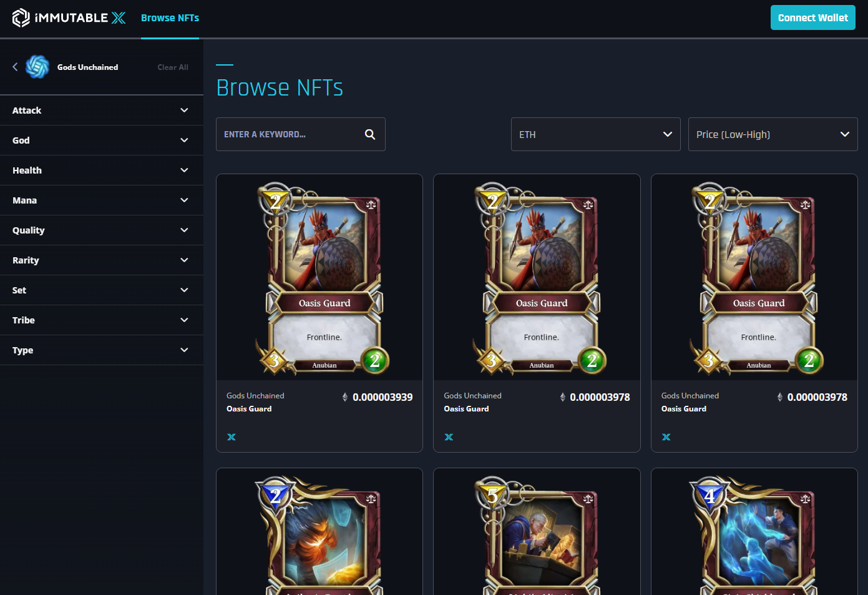Click the Ethereum icon beside 0.000003939 price
This screenshot has width=868, height=595.
point(345,397)
